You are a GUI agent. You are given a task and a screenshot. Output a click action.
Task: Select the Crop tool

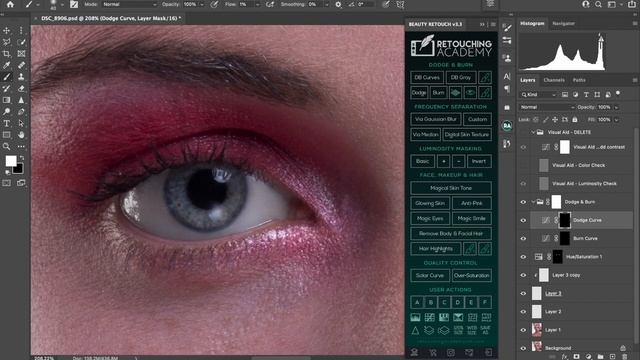pos(7,53)
